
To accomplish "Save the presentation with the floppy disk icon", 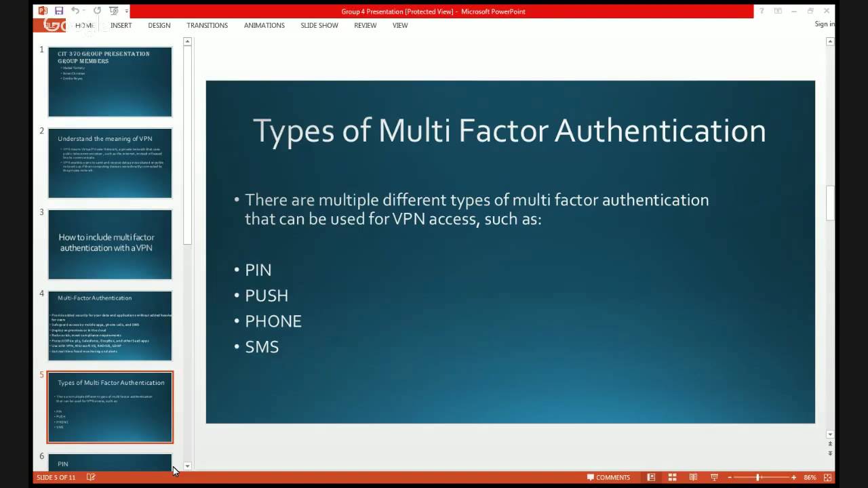I will tap(59, 11).
